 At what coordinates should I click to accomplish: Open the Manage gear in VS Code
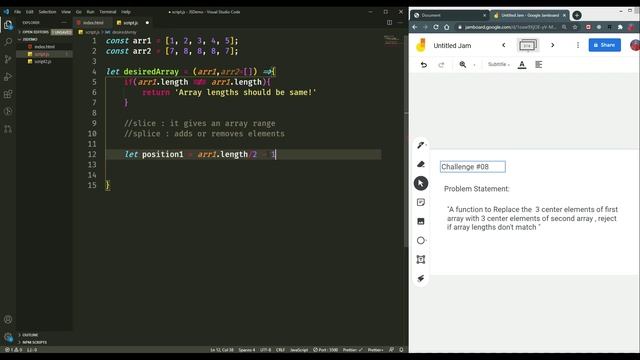click(x=8, y=337)
